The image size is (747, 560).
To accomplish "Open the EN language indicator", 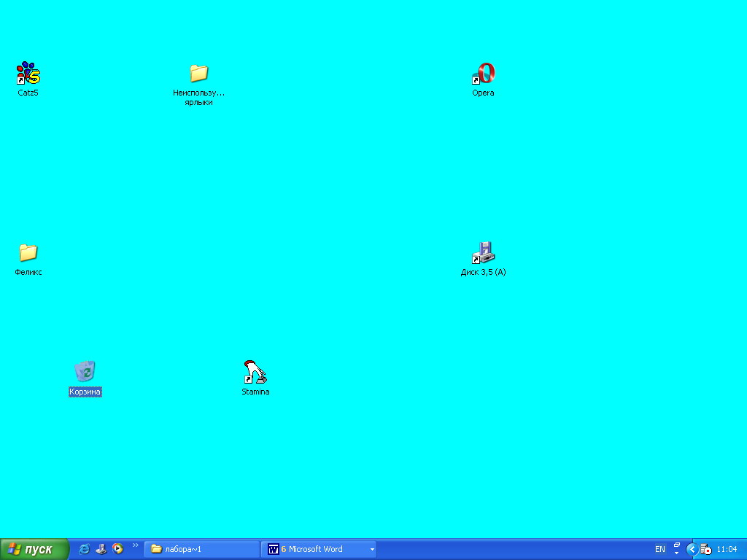I will click(x=659, y=549).
